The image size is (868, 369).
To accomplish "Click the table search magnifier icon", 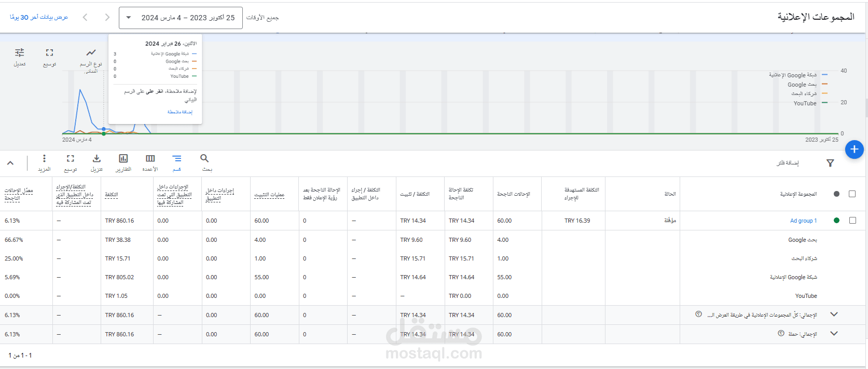I will (204, 159).
